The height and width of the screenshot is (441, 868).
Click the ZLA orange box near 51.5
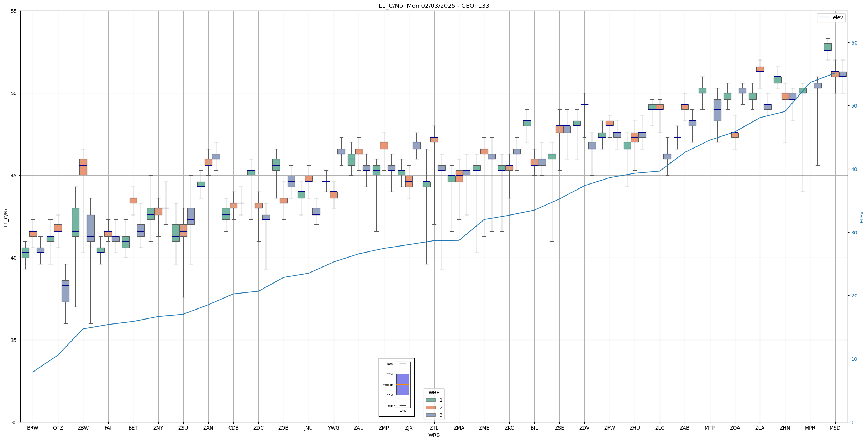[x=759, y=69]
